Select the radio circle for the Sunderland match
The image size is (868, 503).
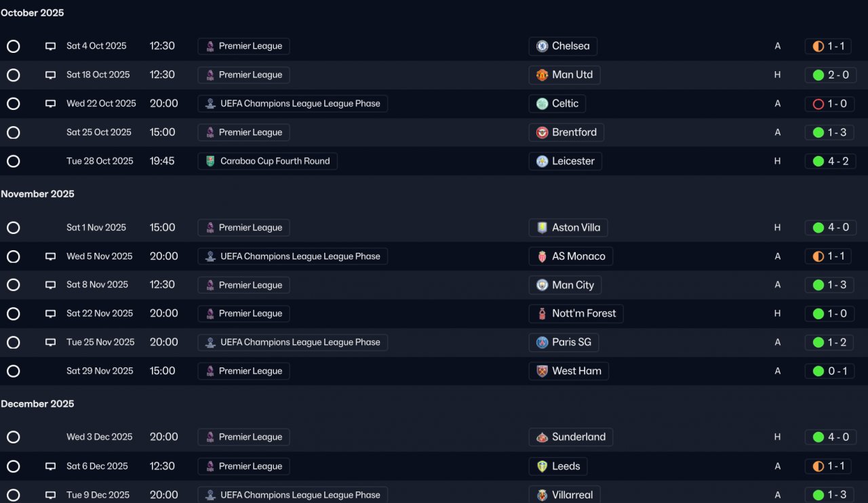pos(14,437)
